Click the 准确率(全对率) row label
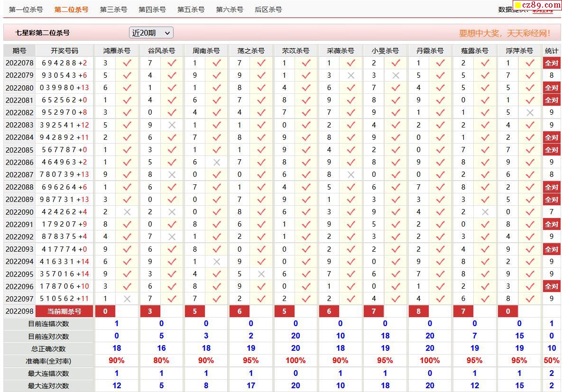This screenshot has width=562, height=392. [x=48, y=361]
